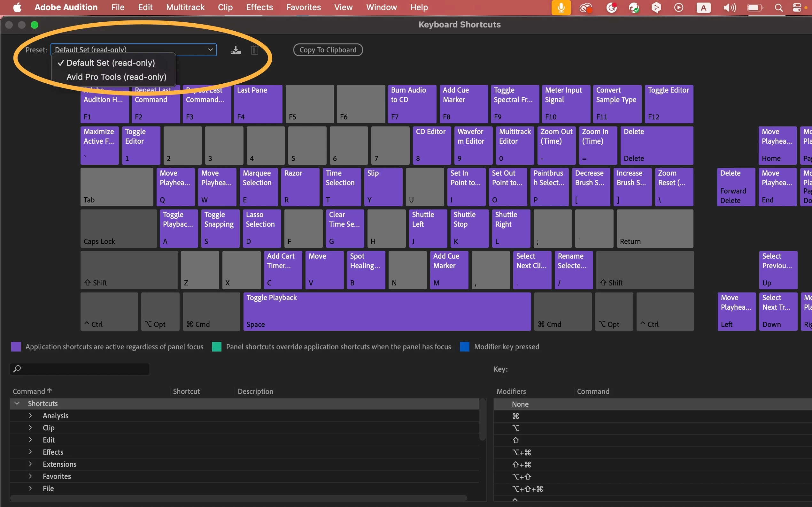Expand the Analysis shortcuts category

(31, 415)
